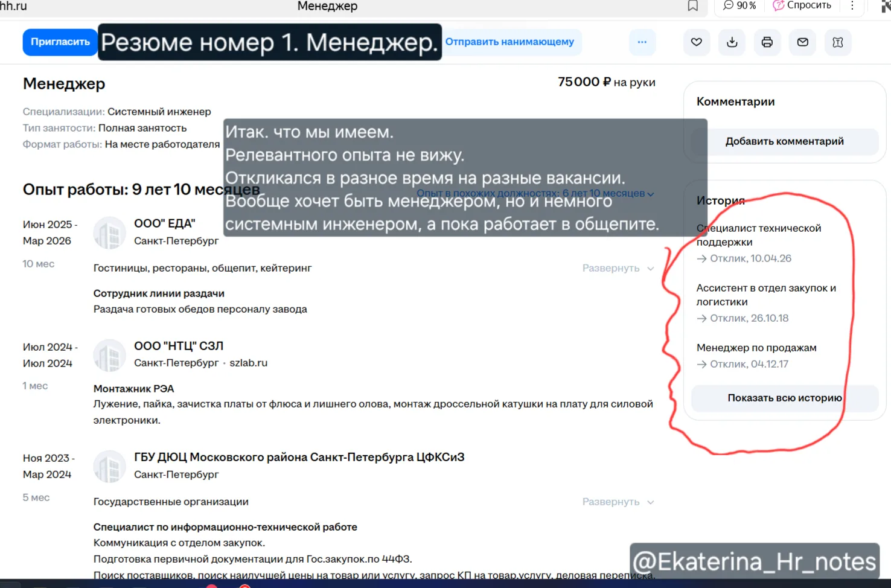The height and width of the screenshot is (588, 891).
Task: Download the resume with download icon
Action: click(732, 42)
